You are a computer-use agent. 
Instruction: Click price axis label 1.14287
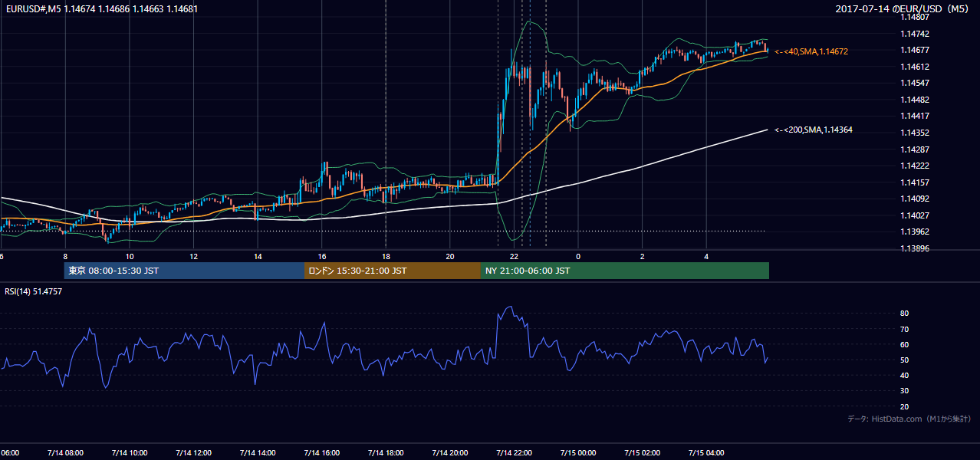point(914,149)
